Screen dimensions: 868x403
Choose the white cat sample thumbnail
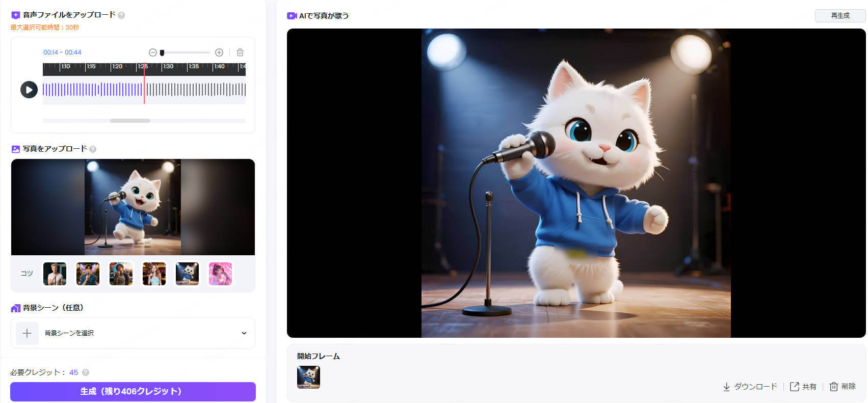click(187, 274)
